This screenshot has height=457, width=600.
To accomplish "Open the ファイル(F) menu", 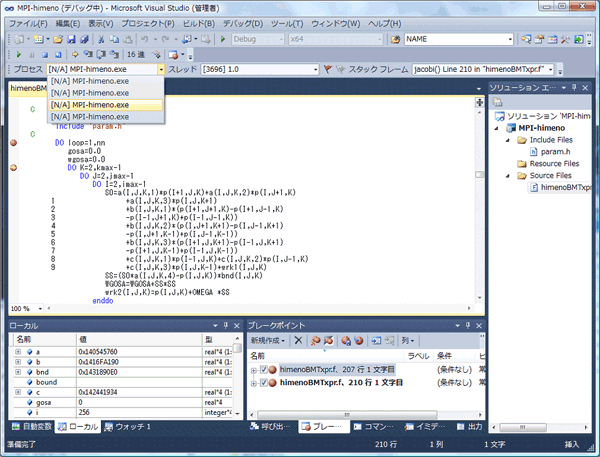I will pyautogui.click(x=28, y=24).
